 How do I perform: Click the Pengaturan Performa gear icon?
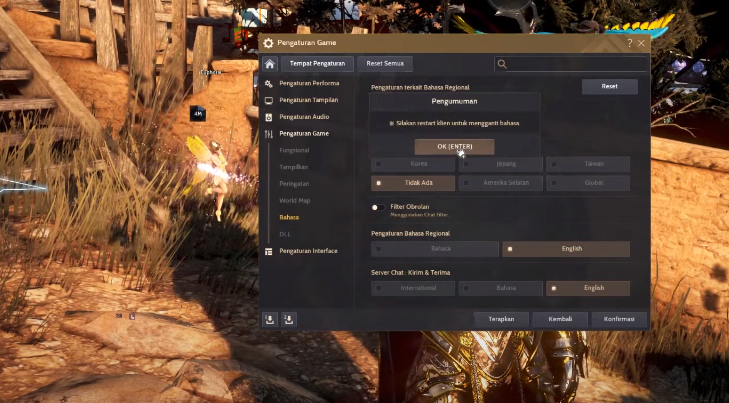(x=269, y=84)
